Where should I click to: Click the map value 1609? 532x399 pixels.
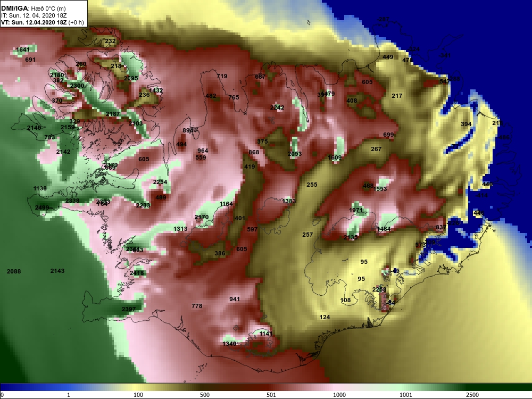pos(335,158)
